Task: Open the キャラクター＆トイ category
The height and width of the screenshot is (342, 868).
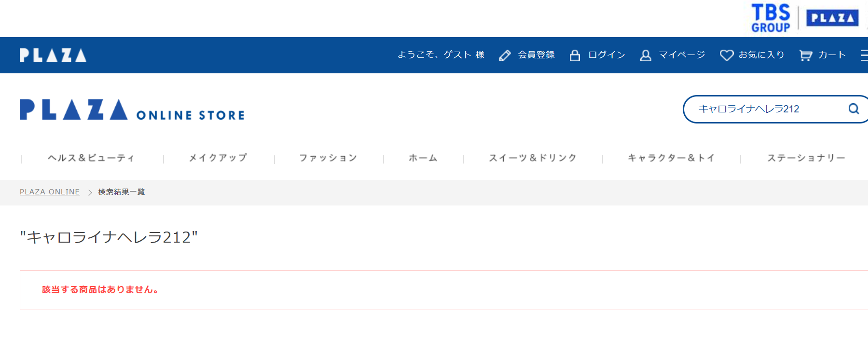Action: point(671,157)
